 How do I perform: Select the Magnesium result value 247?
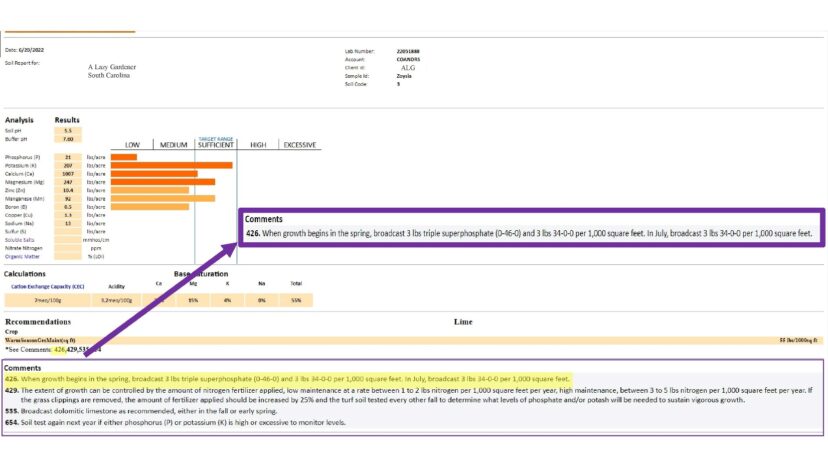(x=68, y=182)
